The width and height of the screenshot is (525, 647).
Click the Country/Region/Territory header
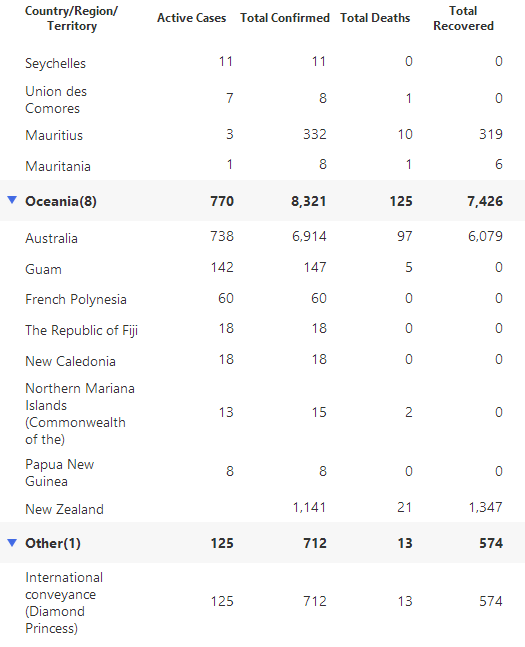coord(71,18)
